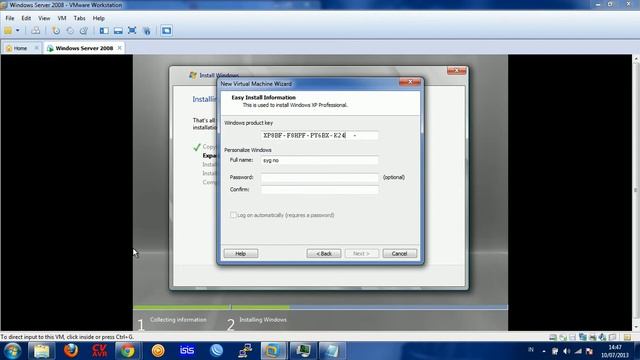
Task: Toggle the library sidebar view icon
Action: tap(104, 31)
